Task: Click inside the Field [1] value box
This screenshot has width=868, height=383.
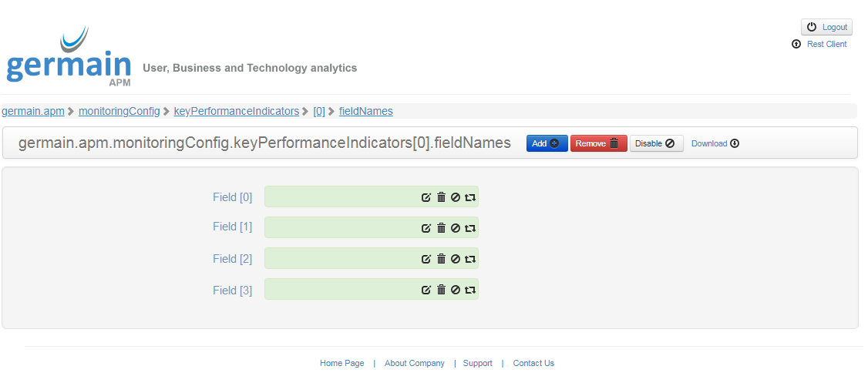Action: 339,227
